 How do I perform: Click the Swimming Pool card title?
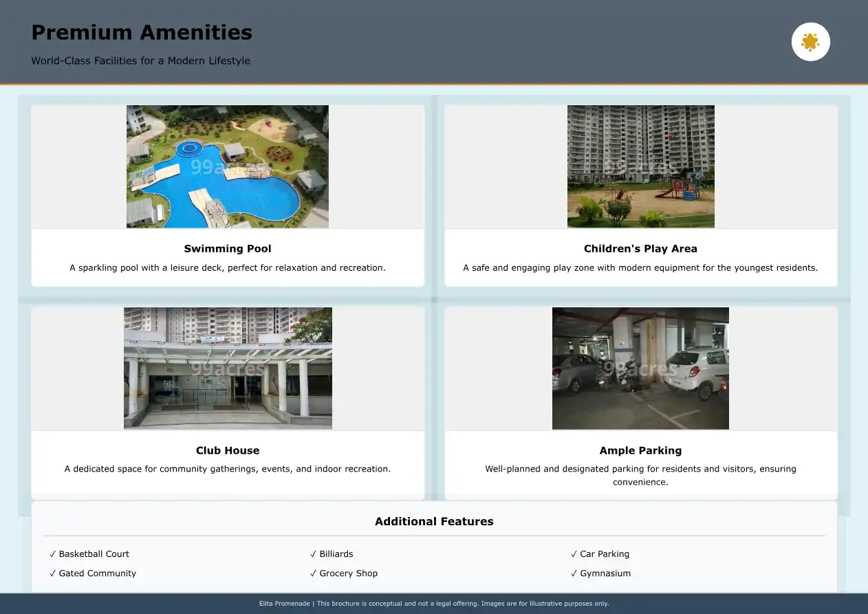tap(227, 249)
